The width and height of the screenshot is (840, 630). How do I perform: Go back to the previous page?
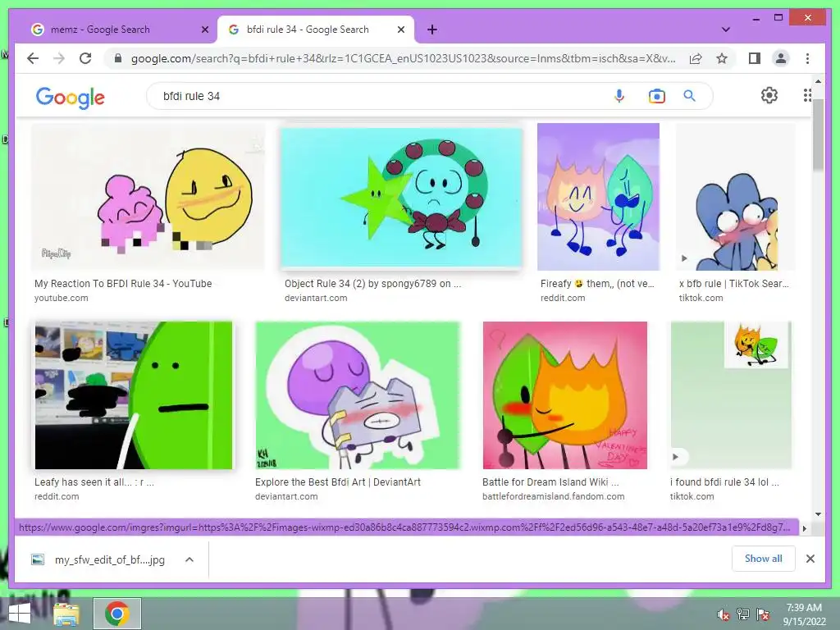pyautogui.click(x=33, y=58)
